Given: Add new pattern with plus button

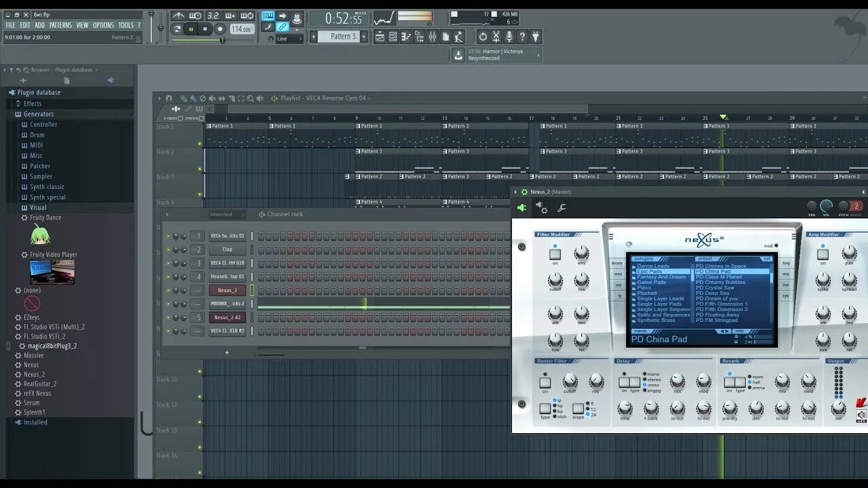Looking at the screenshot, I should (x=363, y=37).
